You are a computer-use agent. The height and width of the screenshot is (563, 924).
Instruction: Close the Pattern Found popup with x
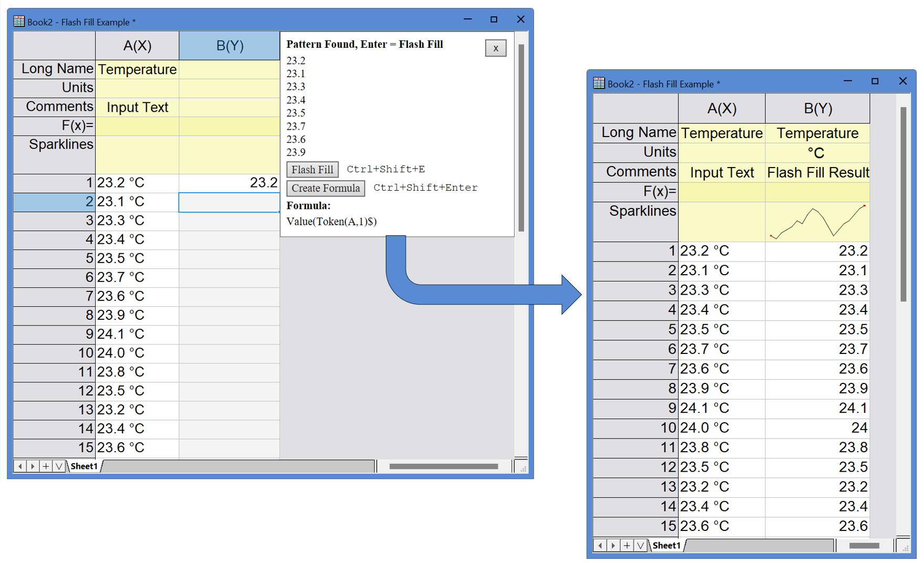click(495, 48)
